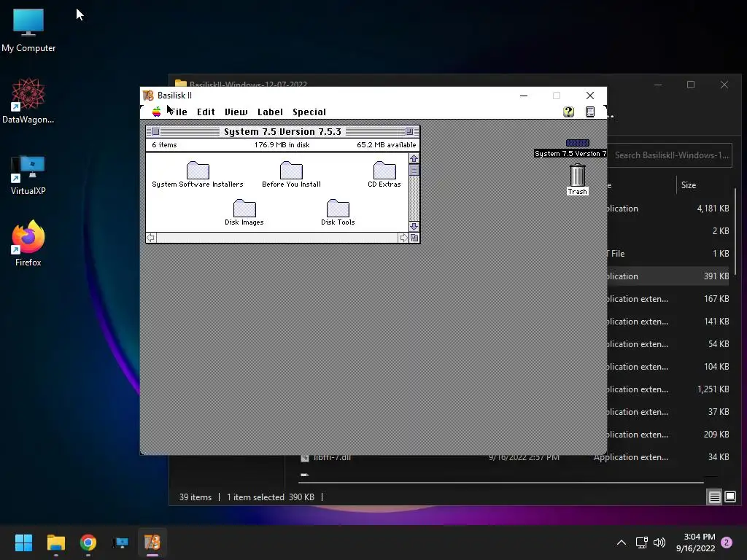Viewport: 747px width, 560px height.
Task: Maximize the Explorer window behind
Action: click(x=690, y=85)
